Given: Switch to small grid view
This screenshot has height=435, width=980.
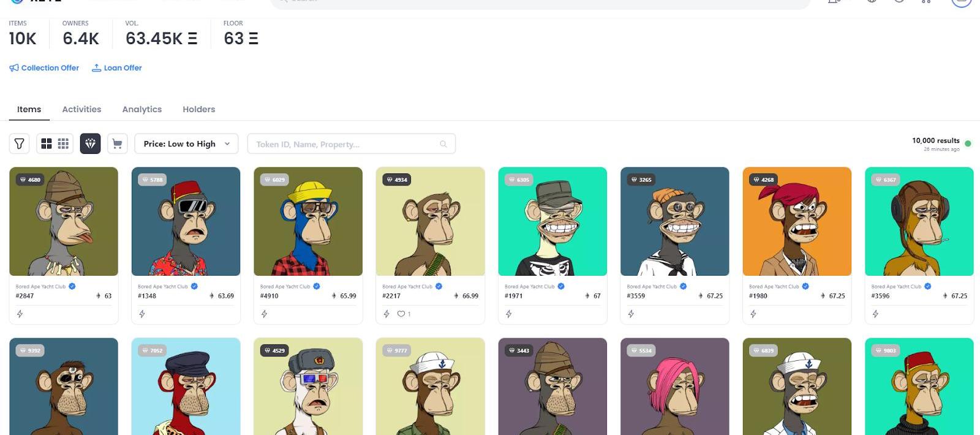Looking at the screenshot, I should click(63, 143).
